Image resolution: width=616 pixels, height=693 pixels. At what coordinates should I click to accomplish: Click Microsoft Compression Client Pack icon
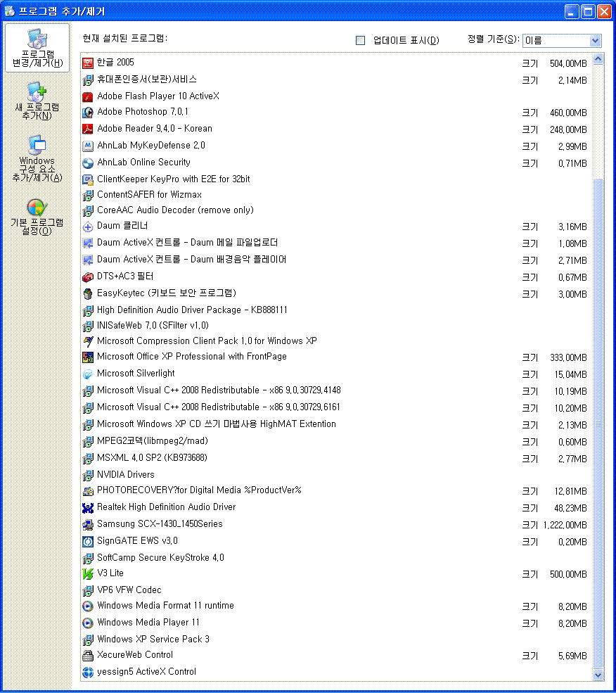tap(88, 341)
